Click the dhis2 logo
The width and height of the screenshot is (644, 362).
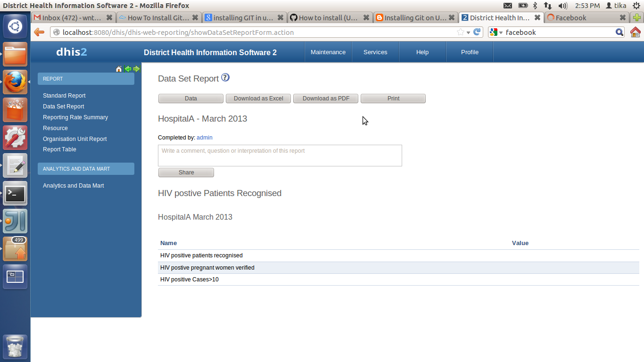click(72, 52)
